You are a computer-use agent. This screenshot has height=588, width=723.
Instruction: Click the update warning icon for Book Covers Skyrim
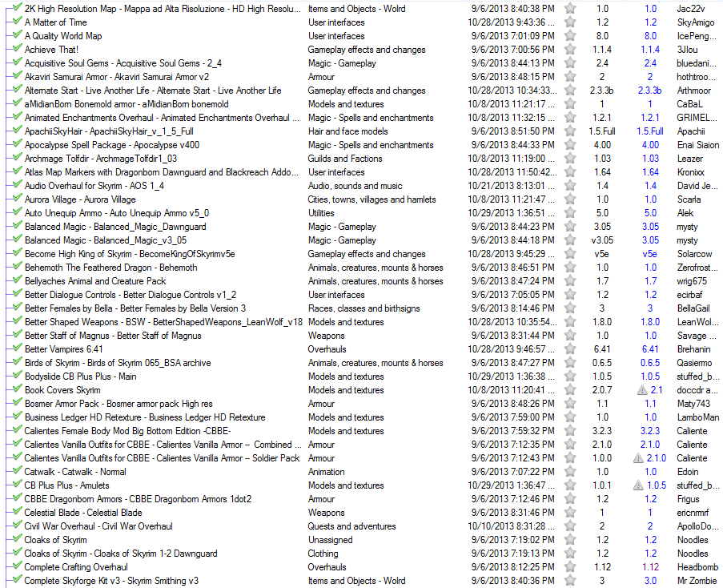pyautogui.click(x=642, y=389)
